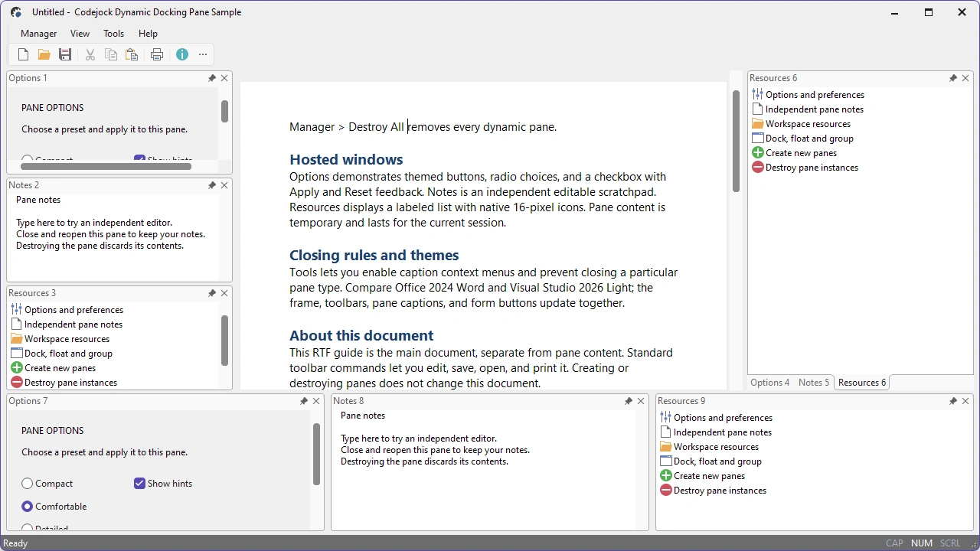Select Independent pane notes in Resources 3

[67, 324]
